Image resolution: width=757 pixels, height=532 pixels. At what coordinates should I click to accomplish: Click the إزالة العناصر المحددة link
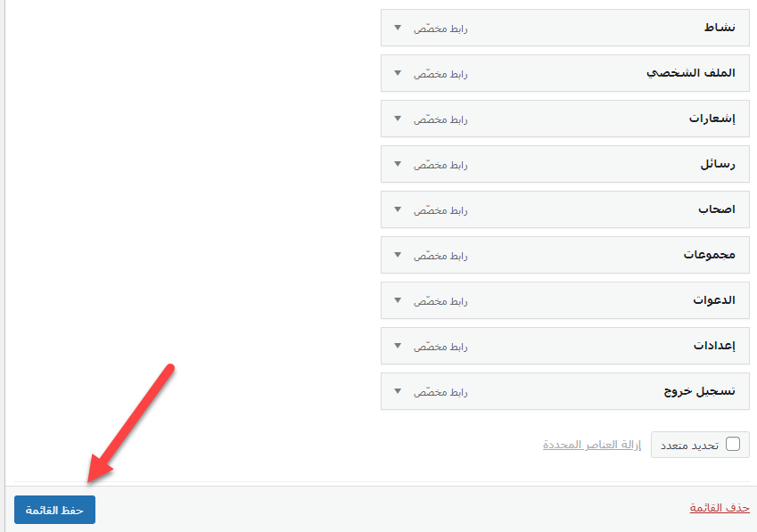click(592, 445)
